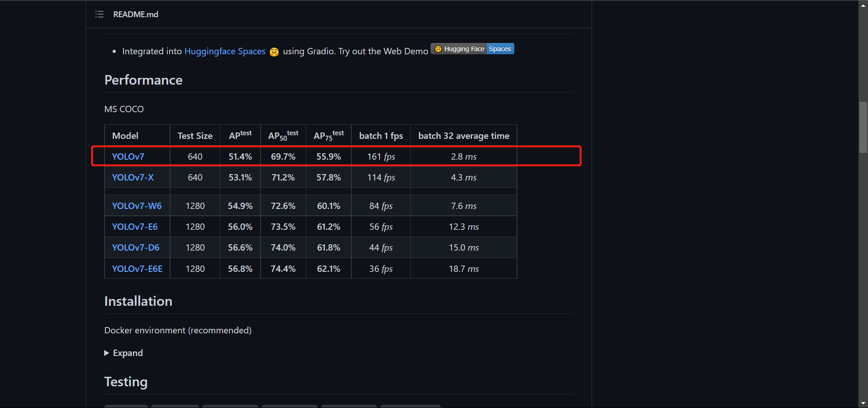Open the YOLOv7-X model link
The image size is (868, 408).
(x=133, y=177)
